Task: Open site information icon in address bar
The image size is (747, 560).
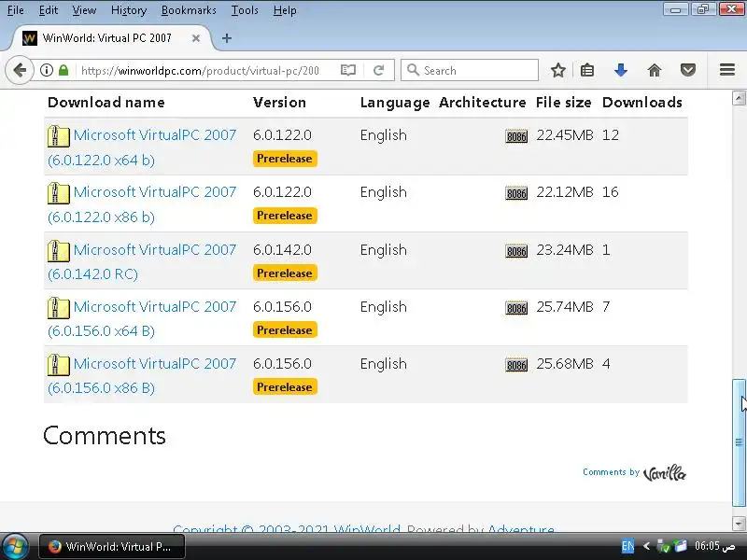Action: (46, 71)
